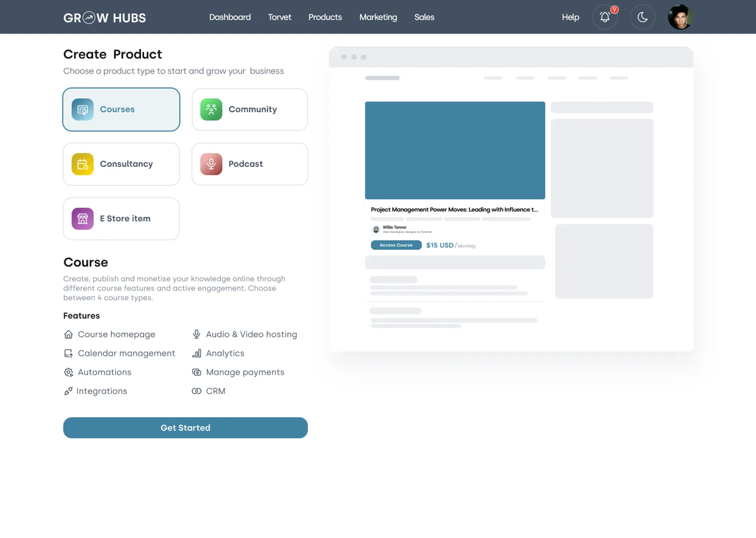Open the Products menu item
Screen dimensions: 756x538
click(x=325, y=17)
